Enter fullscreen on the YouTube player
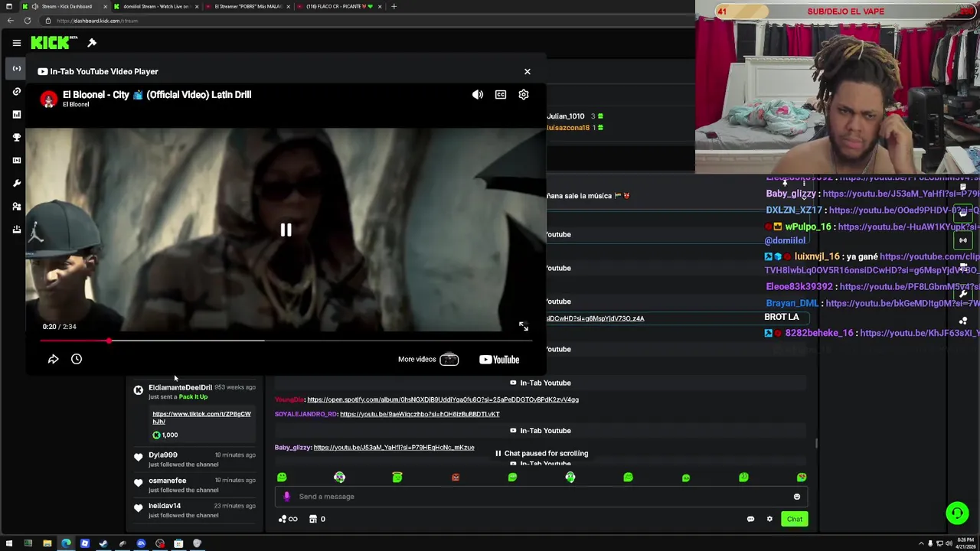This screenshot has height=551, width=980. tap(524, 327)
